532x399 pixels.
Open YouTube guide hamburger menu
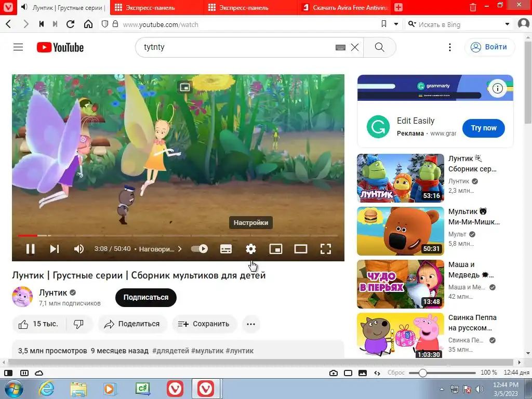pyautogui.click(x=18, y=47)
